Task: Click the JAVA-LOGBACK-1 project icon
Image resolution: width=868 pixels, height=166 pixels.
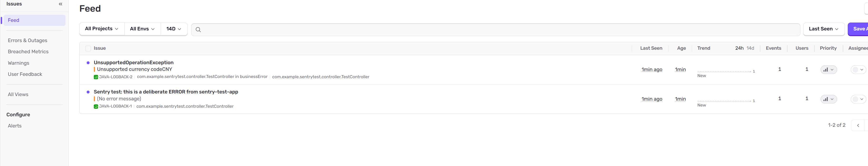Action: pos(96,106)
